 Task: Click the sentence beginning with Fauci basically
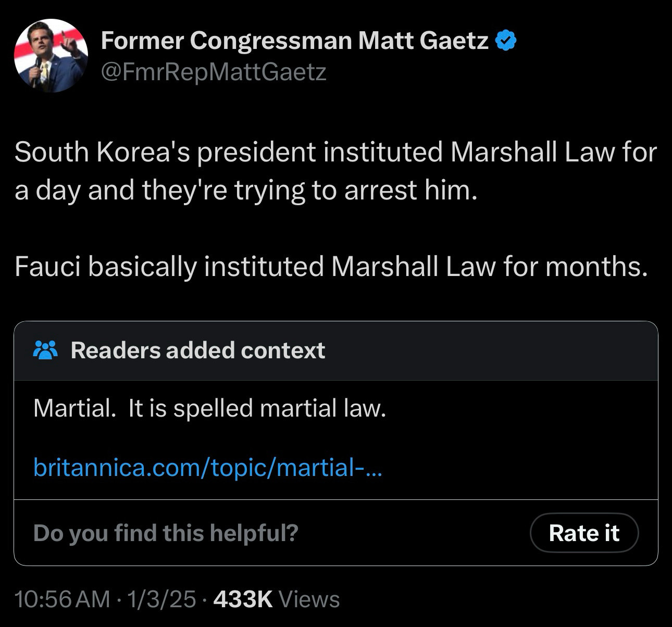click(x=331, y=267)
